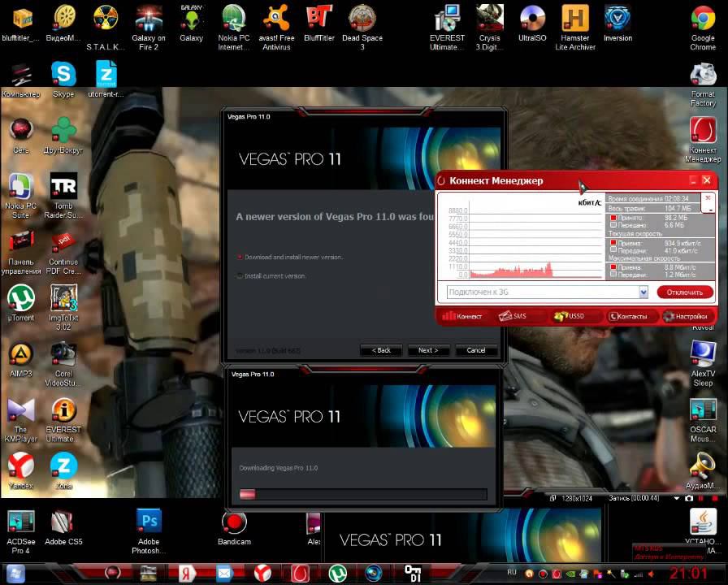
Task: Open the AIMP3 desktop icon
Action: (21, 359)
